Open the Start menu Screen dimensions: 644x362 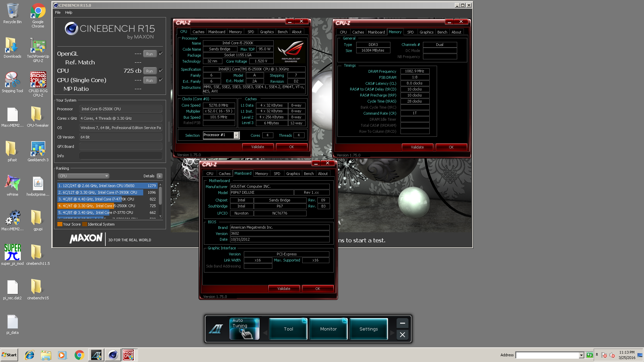9,355
